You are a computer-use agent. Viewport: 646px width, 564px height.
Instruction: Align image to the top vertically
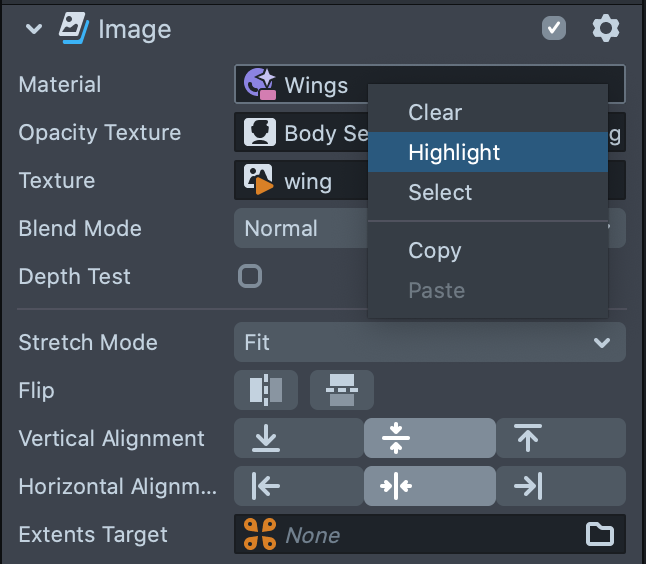pos(561,438)
